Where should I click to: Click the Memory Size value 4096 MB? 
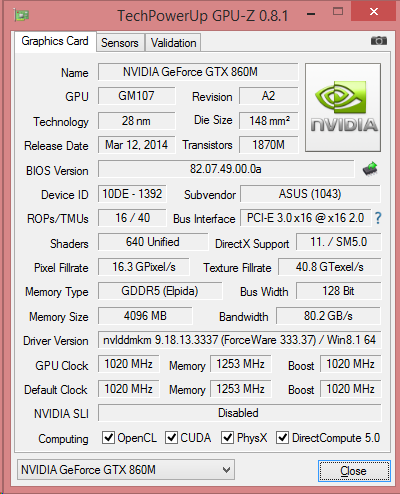pyautogui.click(x=145, y=316)
